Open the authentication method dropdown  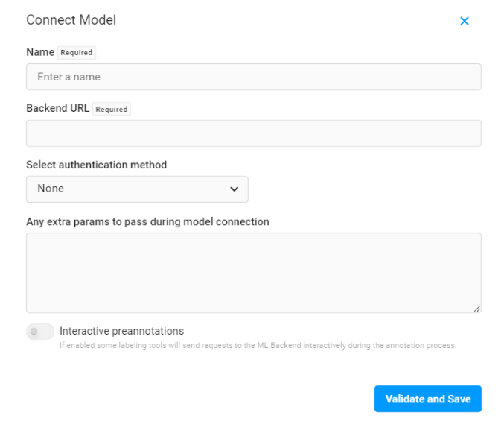(137, 189)
